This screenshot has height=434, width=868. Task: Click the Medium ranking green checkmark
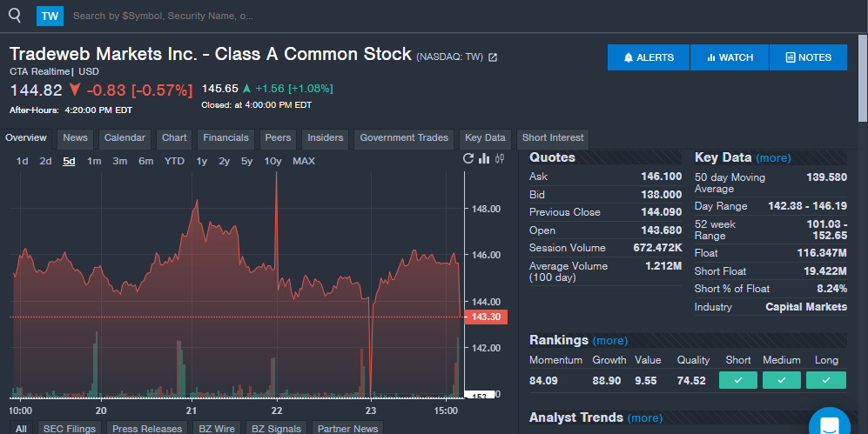[782, 380]
